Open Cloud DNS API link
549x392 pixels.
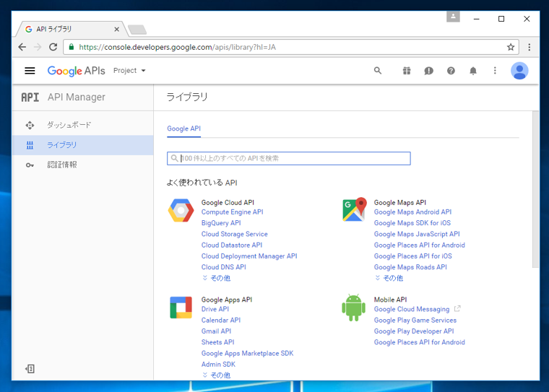[224, 266]
